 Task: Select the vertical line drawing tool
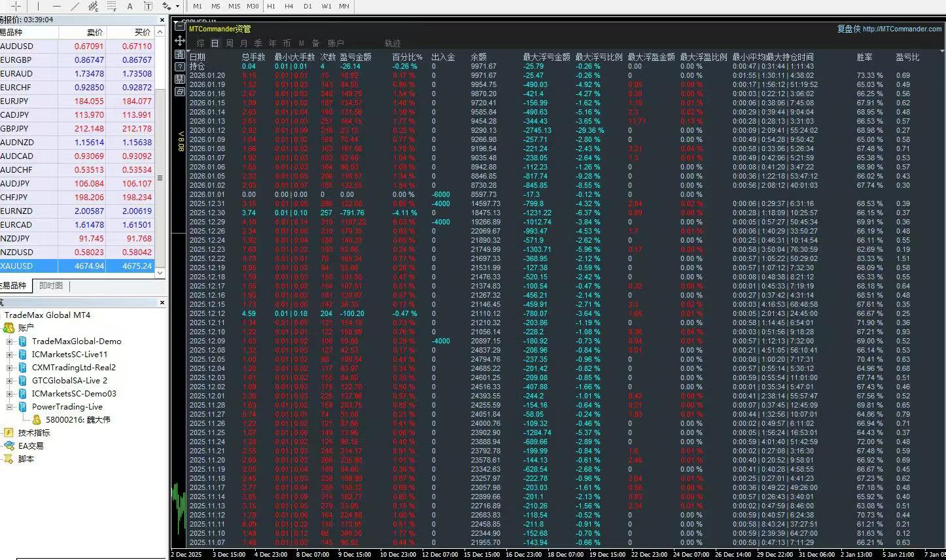click(x=37, y=6)
